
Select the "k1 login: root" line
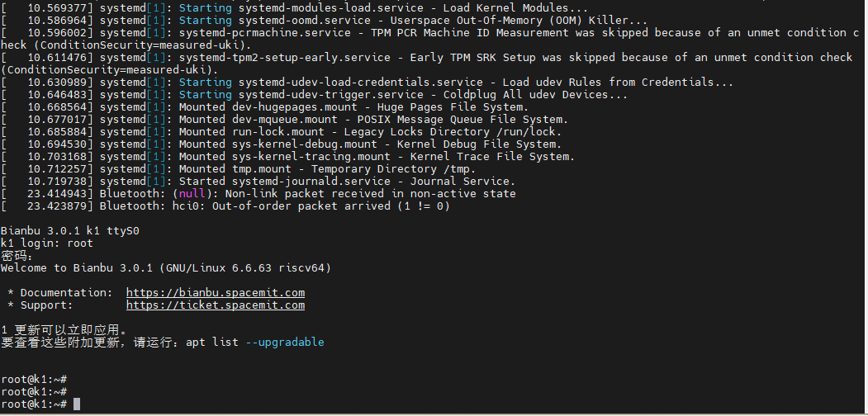[47, 243]
